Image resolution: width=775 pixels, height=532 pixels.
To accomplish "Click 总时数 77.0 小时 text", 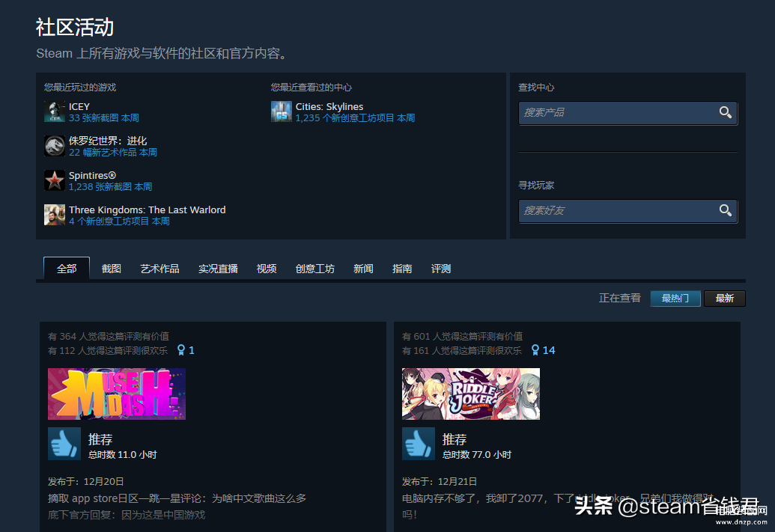I will point(476,454).
